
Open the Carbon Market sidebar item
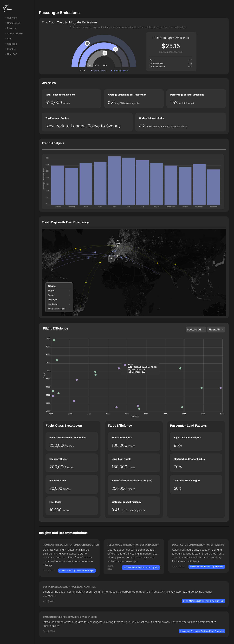coord(15,34)
